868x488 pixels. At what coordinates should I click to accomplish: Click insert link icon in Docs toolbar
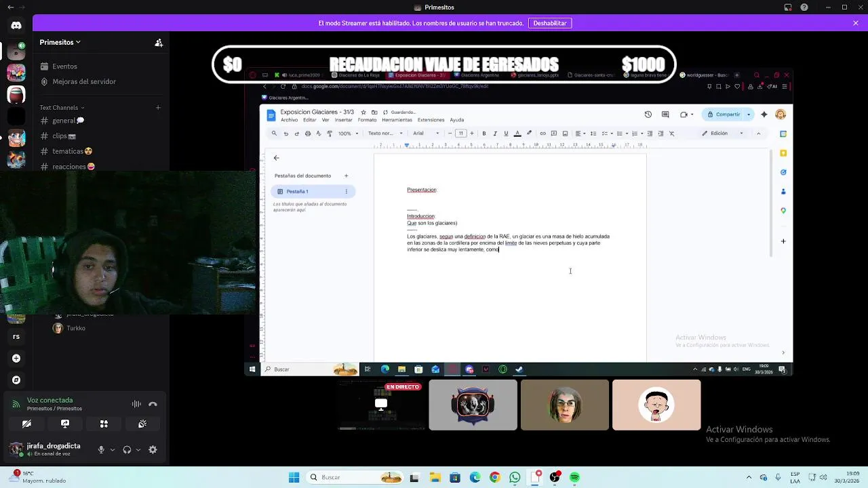(542, 134)
